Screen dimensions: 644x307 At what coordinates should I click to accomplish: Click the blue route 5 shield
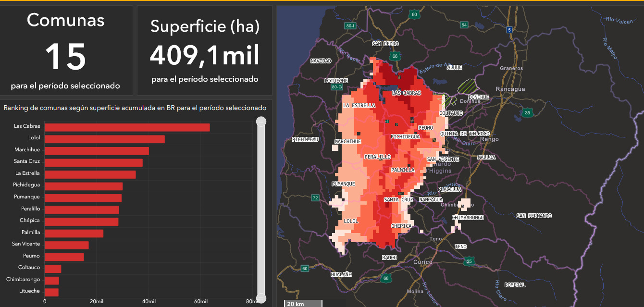click(509, 30)
